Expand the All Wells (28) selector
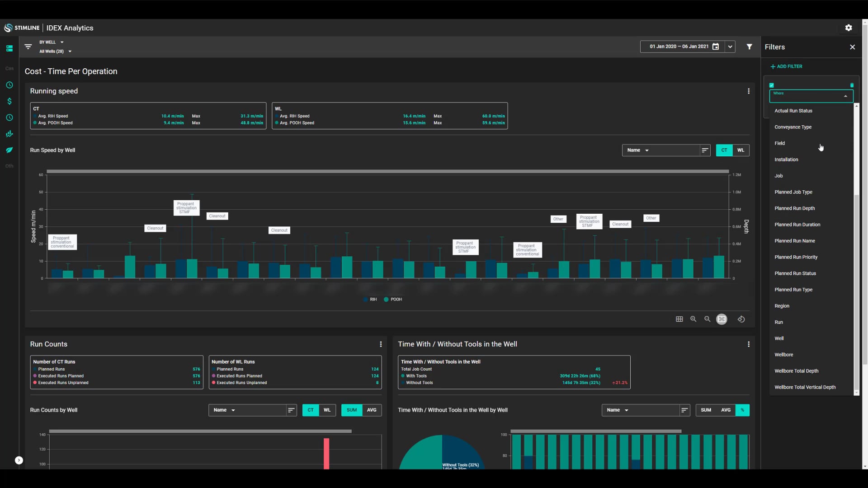Viewport: 868px width, 488px height. point(54,51)
